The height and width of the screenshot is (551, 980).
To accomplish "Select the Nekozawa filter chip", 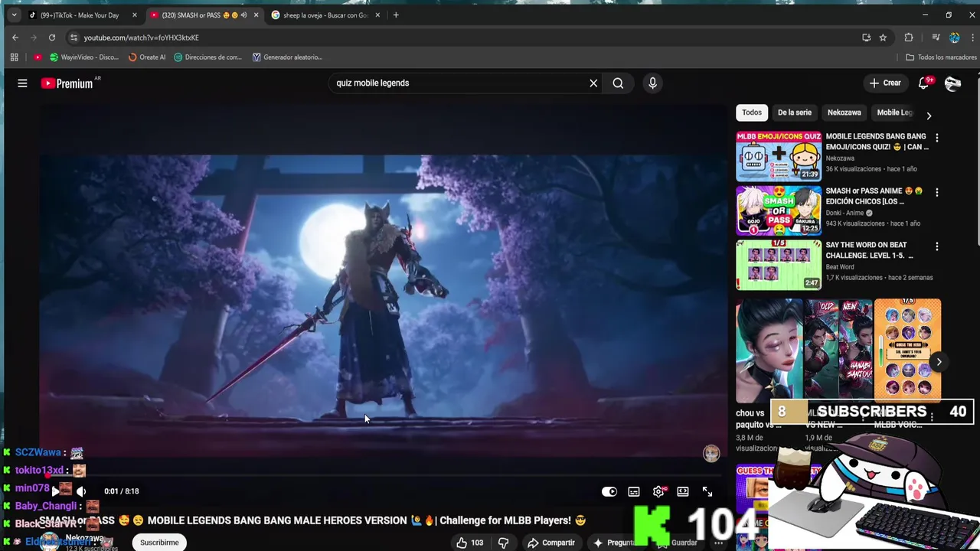I will [844, 112].
